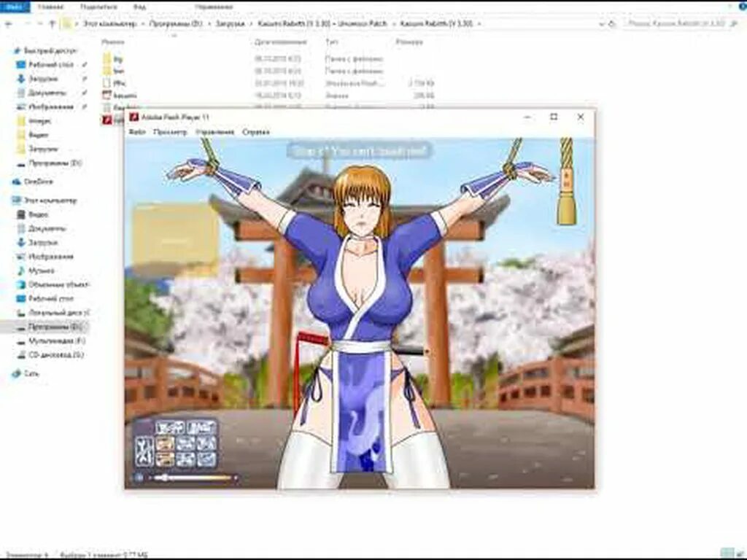
Task: Open Мультимедиа (F:) drive in sidebar
Action: coord(57,341)
